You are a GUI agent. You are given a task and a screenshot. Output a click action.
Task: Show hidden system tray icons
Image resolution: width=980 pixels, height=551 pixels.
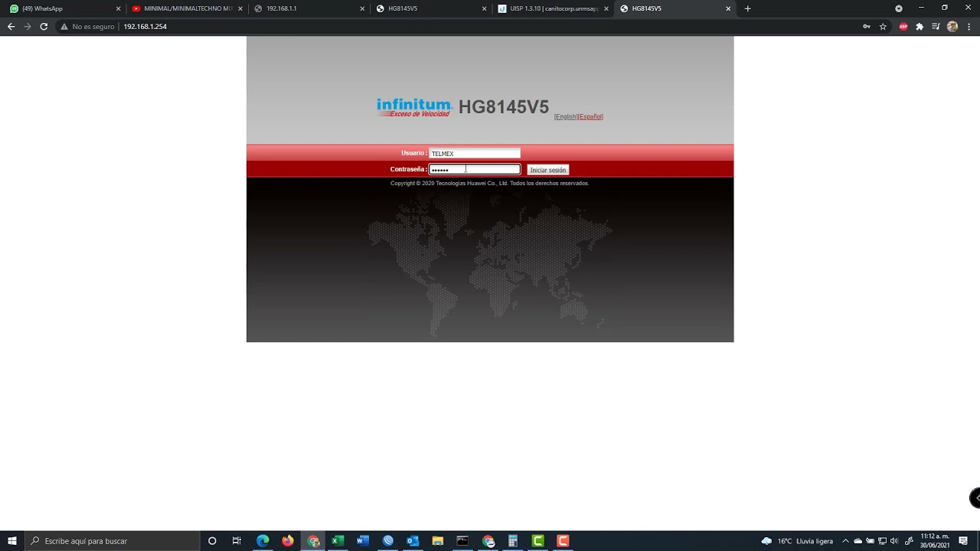pyautogui.click(x=845, y=541)
